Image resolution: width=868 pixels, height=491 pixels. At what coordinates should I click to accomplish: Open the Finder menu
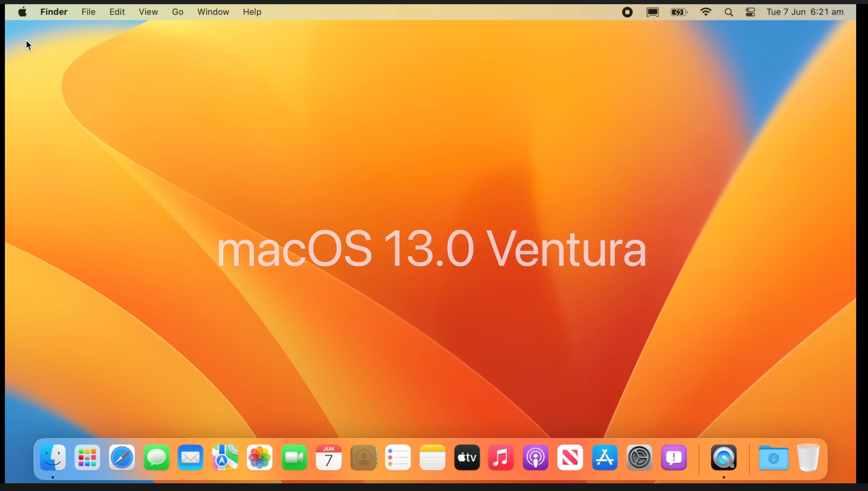(x=54, y=12)
